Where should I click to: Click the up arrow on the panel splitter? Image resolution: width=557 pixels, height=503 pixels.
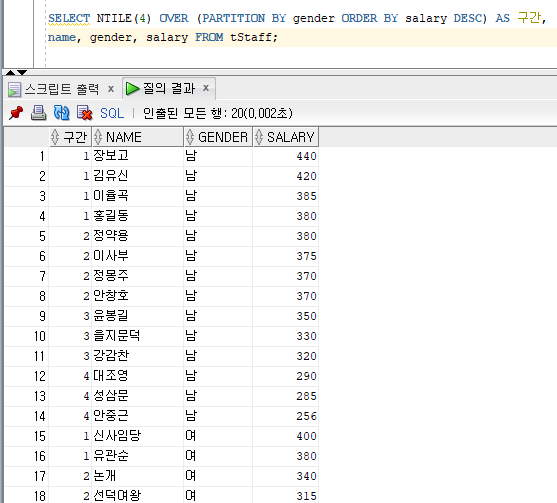[x=10, y=72]
